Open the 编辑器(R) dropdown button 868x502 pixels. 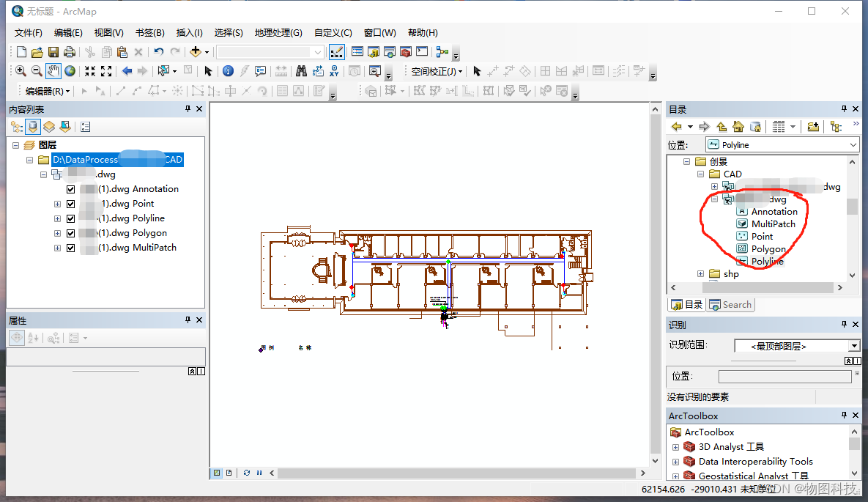pos(48,91)
